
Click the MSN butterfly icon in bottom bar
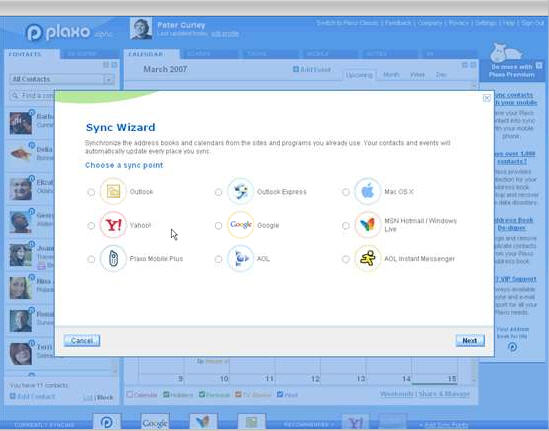click(203, 422)
